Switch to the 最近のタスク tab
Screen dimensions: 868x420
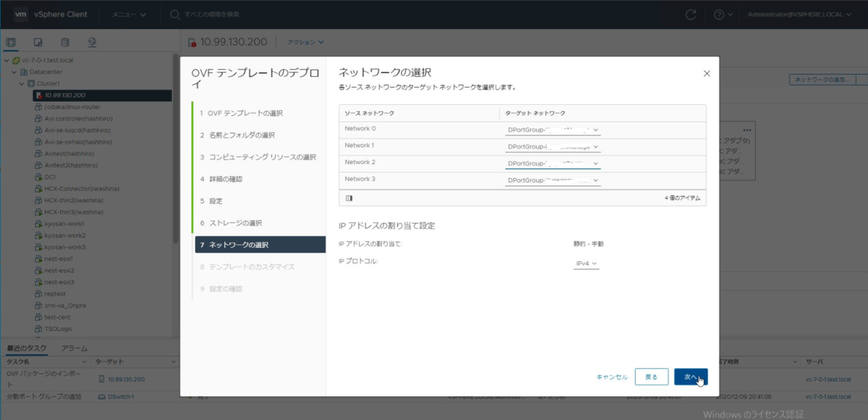click(x=27, y=348)
